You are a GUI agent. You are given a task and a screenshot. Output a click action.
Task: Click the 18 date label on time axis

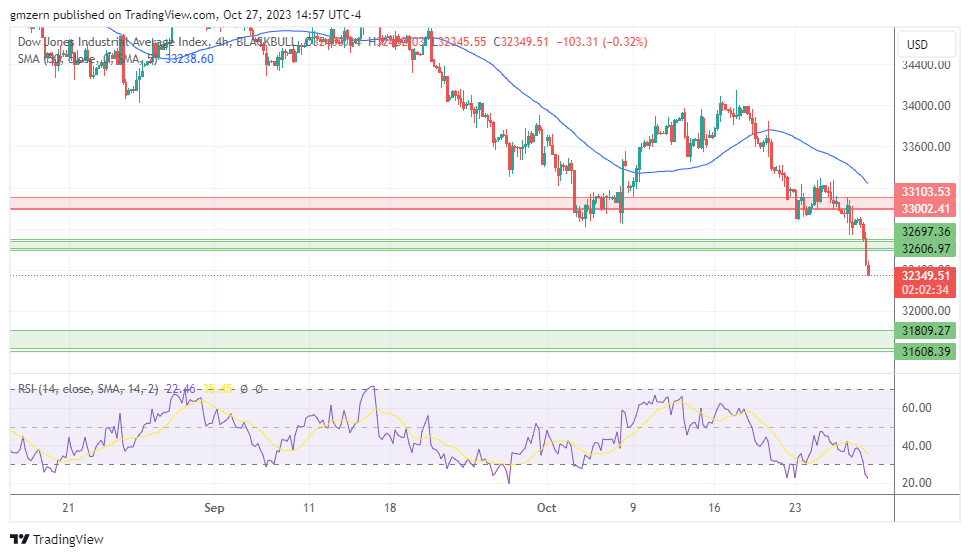coord(390,507)
